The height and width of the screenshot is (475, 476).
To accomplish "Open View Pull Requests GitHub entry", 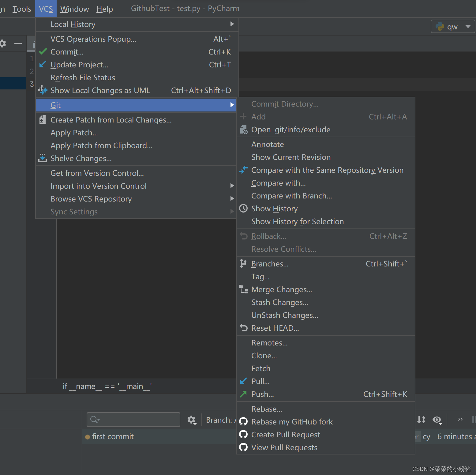I will 326,447.
